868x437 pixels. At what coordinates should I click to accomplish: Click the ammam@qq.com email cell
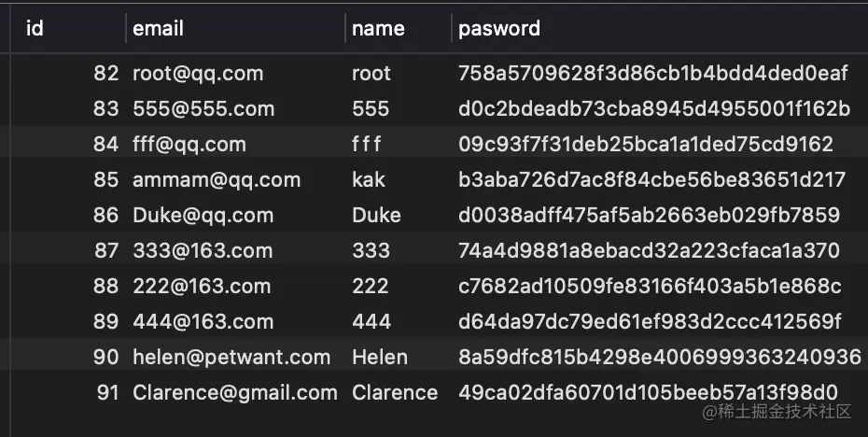[217, 180]
